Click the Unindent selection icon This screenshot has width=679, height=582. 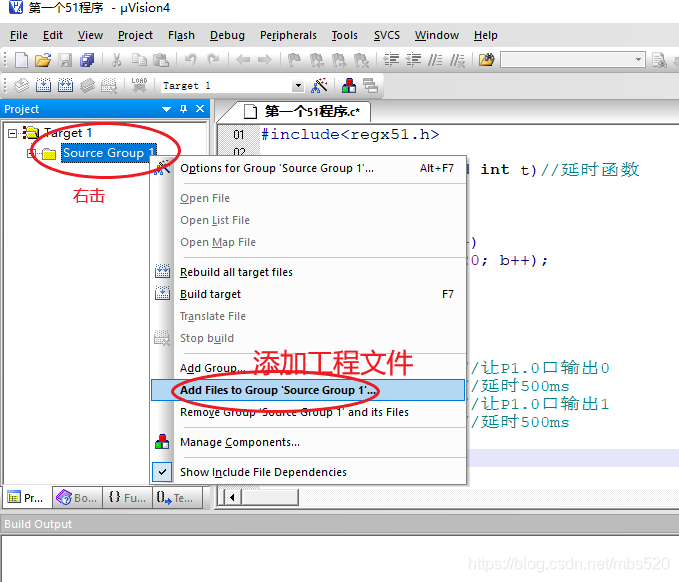[414, 60]
